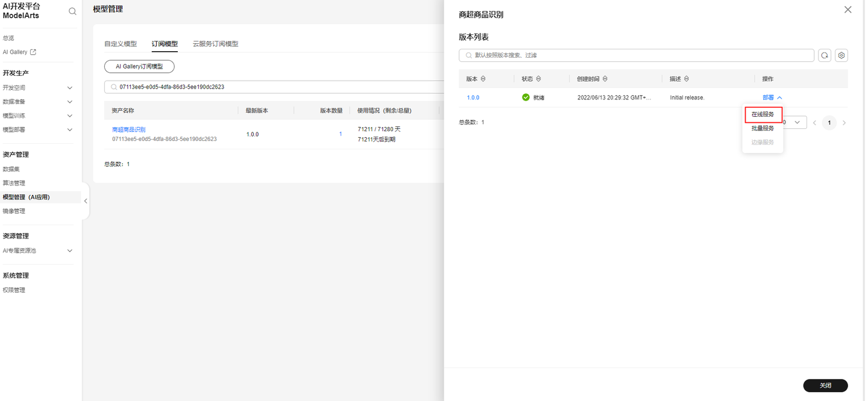Sort by the 版本 column sort icon
Screen dimensions: 868x401
coord(483,79)
